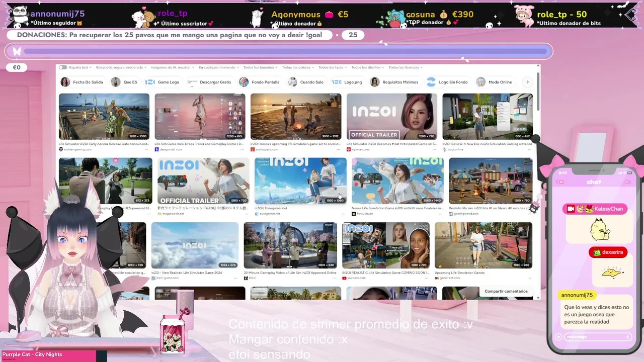Click the gamingtrend.com source link
This screenshot has width=644, height=362.
pos(465,214)
